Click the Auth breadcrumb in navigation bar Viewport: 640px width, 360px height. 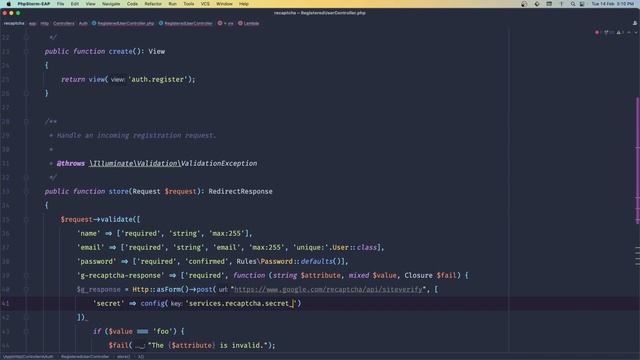click(x=83, y=23)
